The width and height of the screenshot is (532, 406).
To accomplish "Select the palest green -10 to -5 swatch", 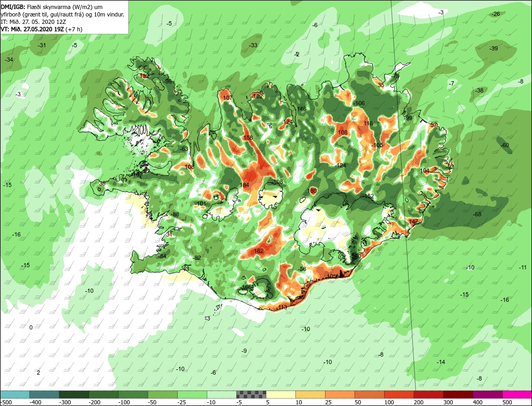I will click(x=222, y=394).
